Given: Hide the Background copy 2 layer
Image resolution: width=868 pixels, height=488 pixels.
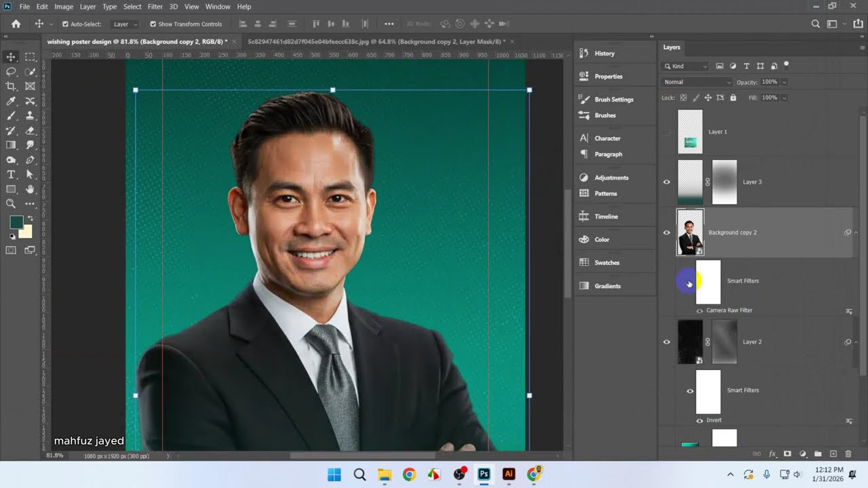Looking at the screenshot, I should (667, 232).
